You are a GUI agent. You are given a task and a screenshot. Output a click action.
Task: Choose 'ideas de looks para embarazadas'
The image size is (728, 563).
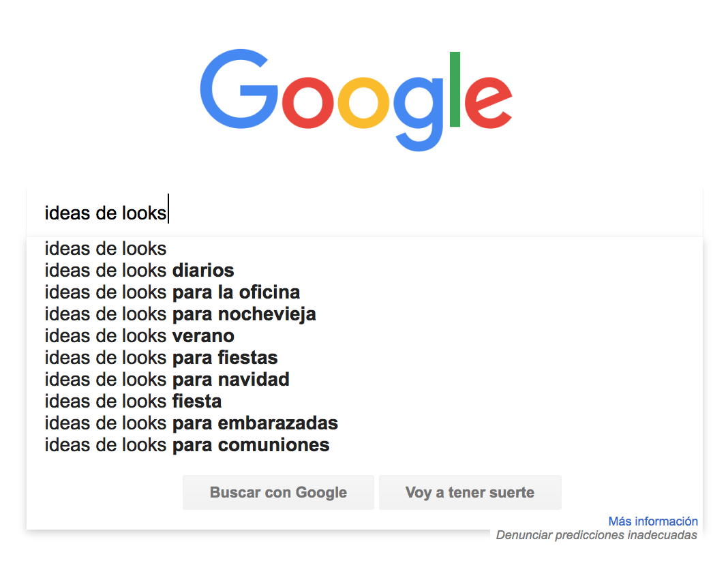point(365,423)
